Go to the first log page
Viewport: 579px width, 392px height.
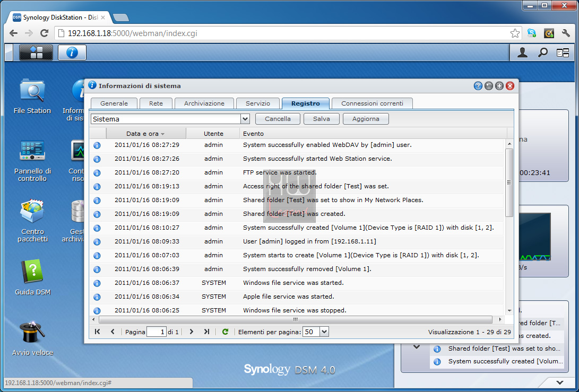click(x=98, y=332)
